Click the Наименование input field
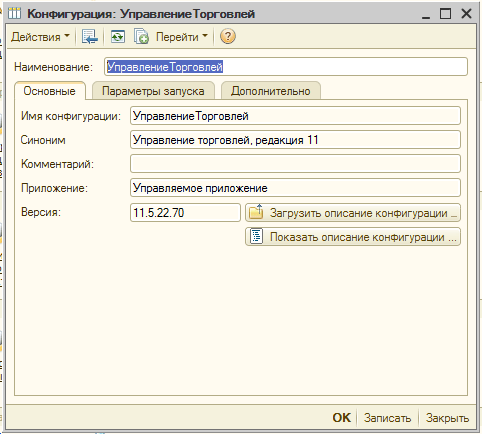The image size is (482, 434). [x=286, y=67]
